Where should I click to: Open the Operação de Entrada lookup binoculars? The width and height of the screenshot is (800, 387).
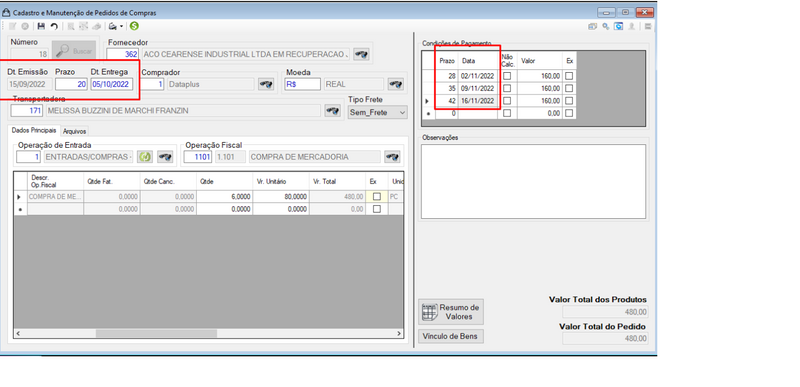pyautogui.click(x=165, y=157)
